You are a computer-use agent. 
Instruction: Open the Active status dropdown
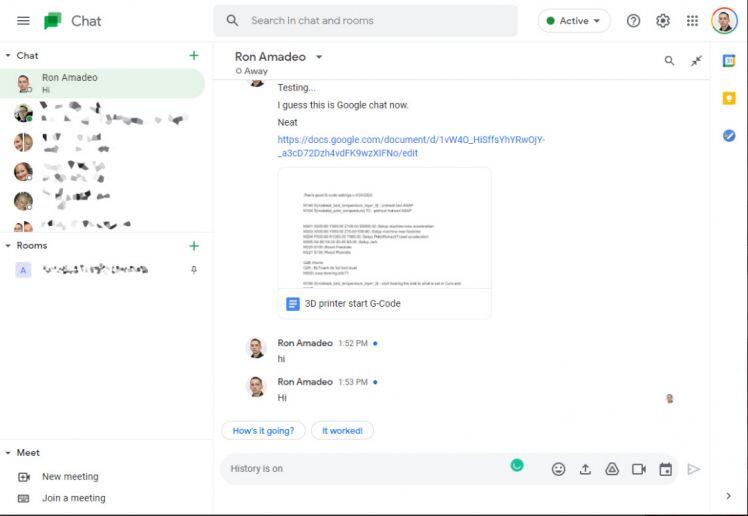[574, 21]
